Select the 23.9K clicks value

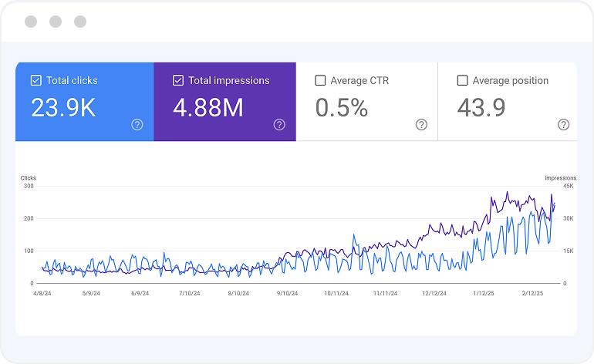point(63,108)
